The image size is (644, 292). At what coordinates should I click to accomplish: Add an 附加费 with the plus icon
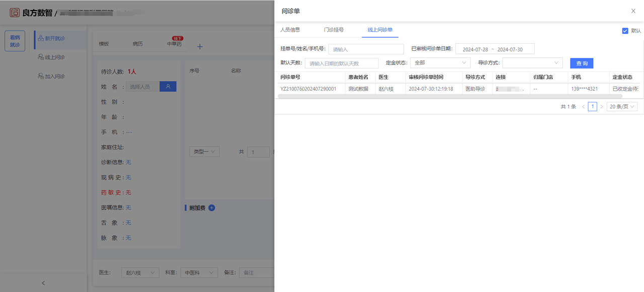coord(211,207)
